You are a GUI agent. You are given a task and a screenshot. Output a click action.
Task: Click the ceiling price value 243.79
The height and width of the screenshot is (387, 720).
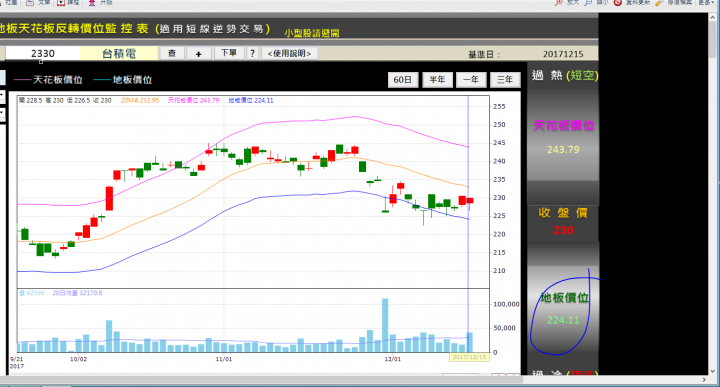(x=563, y=150)
